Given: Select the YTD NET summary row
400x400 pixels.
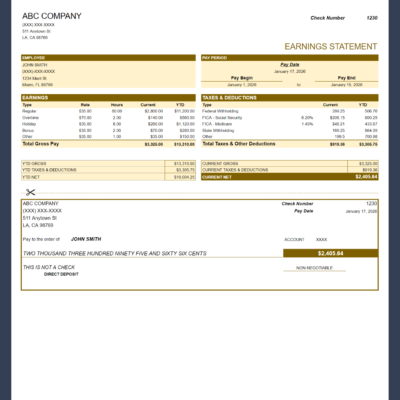Looking at the screenshot, I should tap(108, 177).
